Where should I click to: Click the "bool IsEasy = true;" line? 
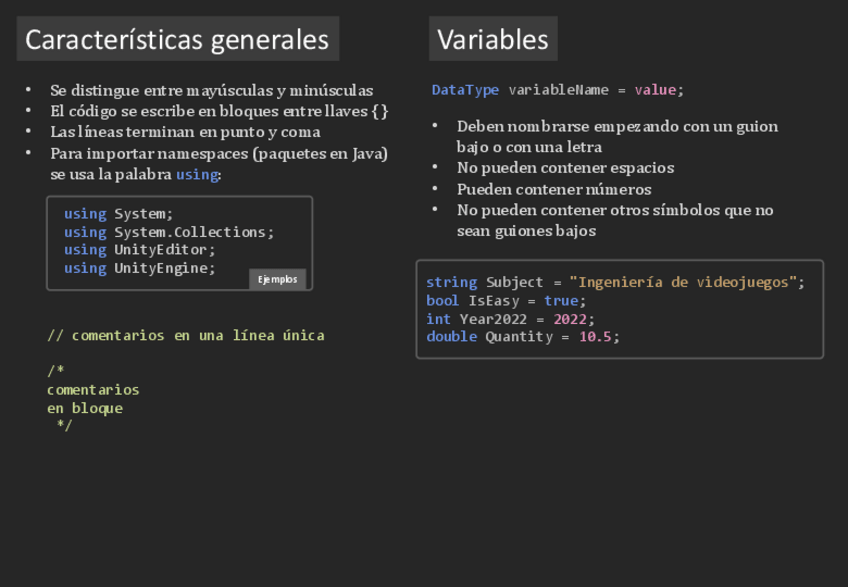click(x=505, y=300)
